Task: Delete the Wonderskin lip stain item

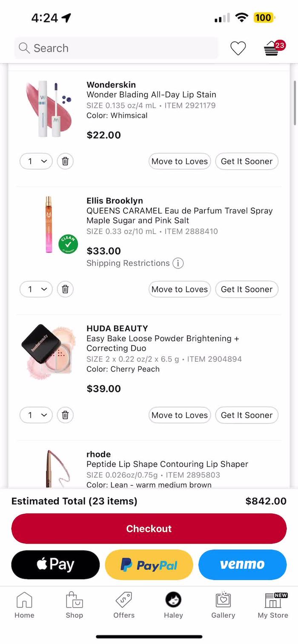Action: click(x=65, y=161)
